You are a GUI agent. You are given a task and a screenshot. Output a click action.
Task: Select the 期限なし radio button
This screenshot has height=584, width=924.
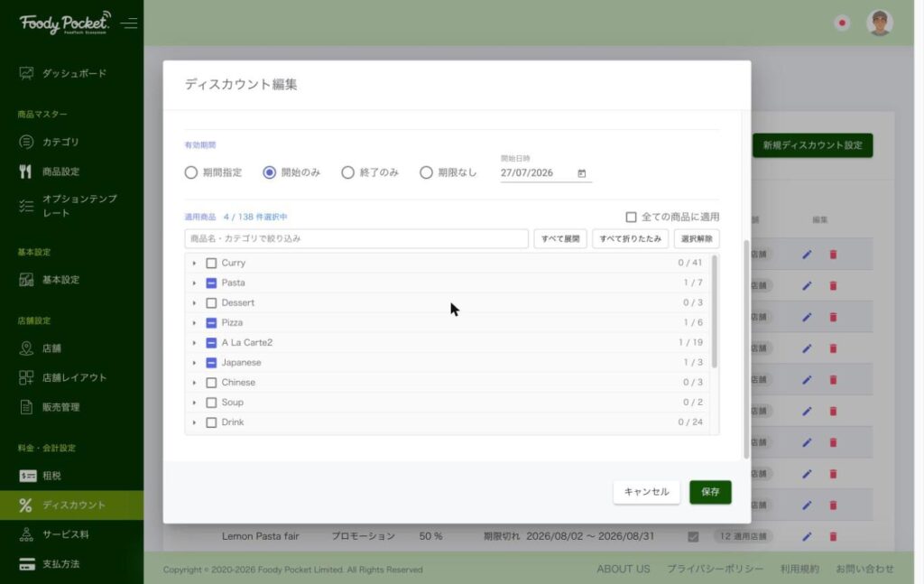coord(426,172)
